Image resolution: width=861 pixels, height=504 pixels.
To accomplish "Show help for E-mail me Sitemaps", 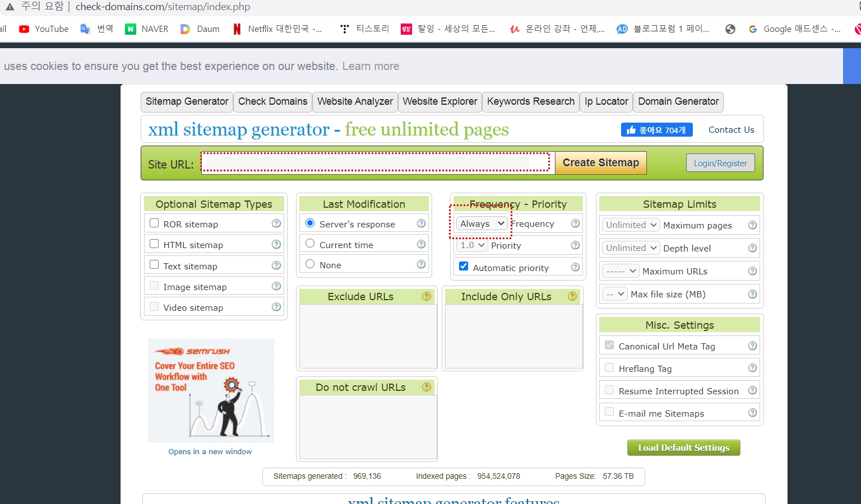I will tap(753, 413).
